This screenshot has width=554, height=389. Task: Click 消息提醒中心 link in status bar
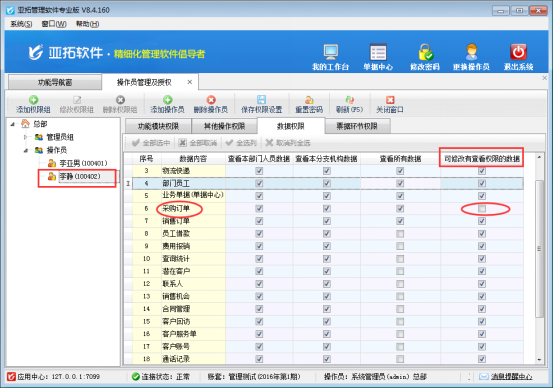pyautogui.click(x=511, y=377)
